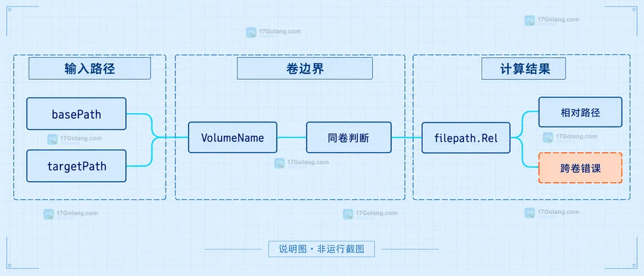Select the filepath.Rel node
The width and height of the screenshot is (644, 276).
pyautogui.click(x=466, y=138)
